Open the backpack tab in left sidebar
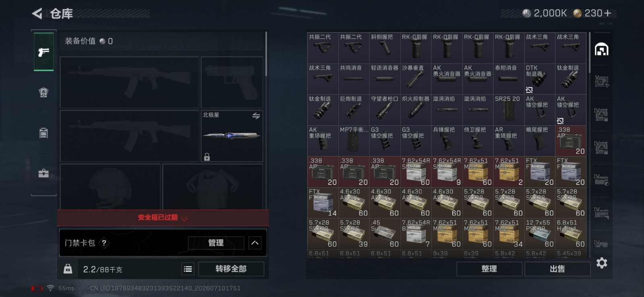The height and width of the screenshot is (297, 644). (x=43, y=92)
